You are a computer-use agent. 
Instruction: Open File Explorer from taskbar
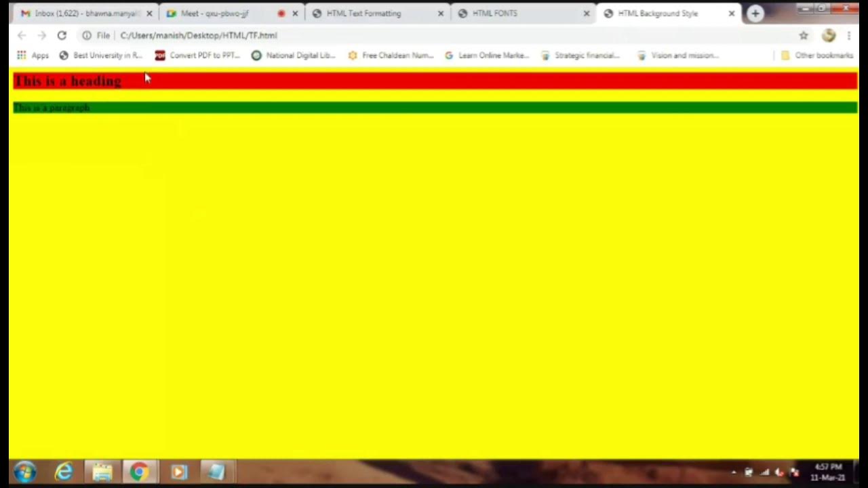102,472
